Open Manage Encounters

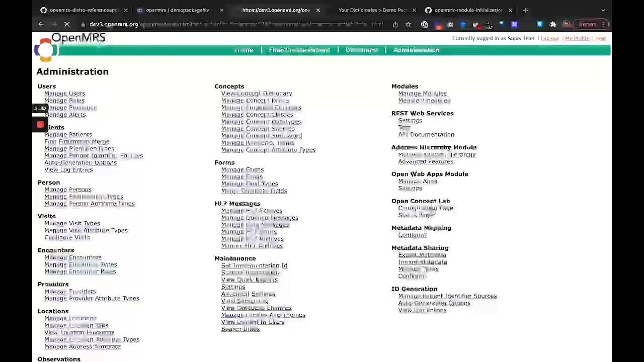click(x=73, y=257)
